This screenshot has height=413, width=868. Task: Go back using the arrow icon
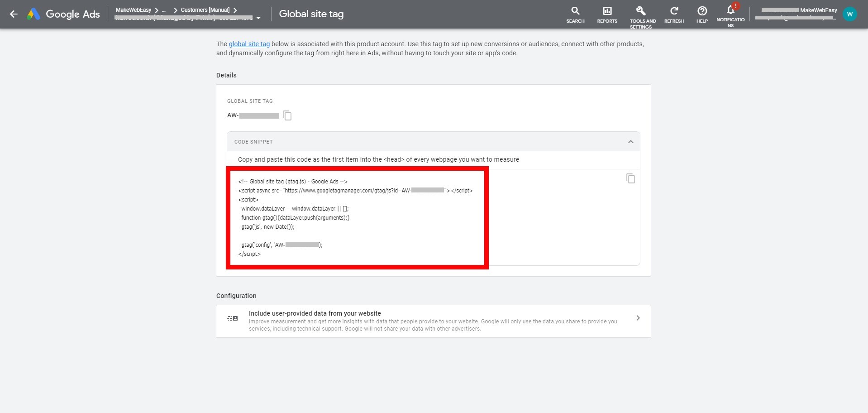[14, 14]
